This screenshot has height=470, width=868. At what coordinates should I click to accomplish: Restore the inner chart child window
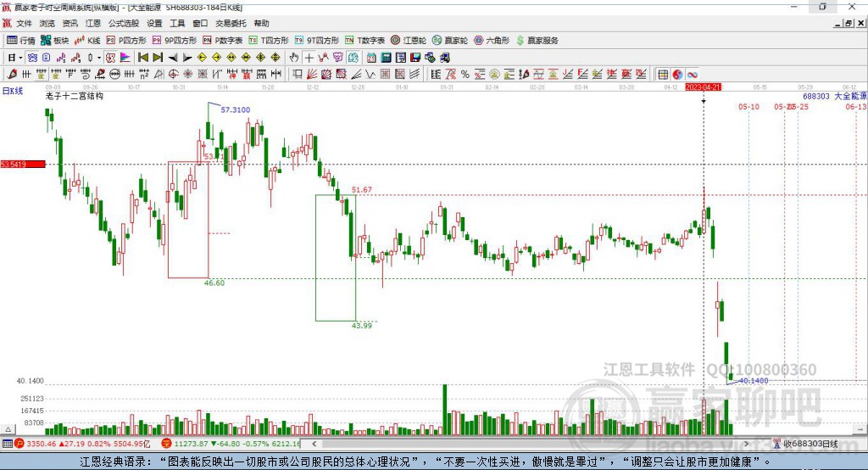point(849,23)
